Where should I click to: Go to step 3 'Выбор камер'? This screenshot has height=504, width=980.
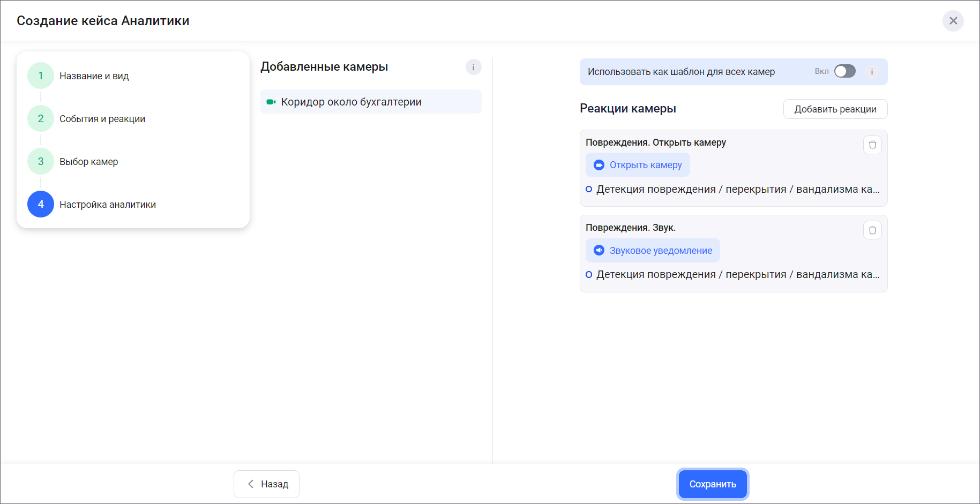coord(73,161)
